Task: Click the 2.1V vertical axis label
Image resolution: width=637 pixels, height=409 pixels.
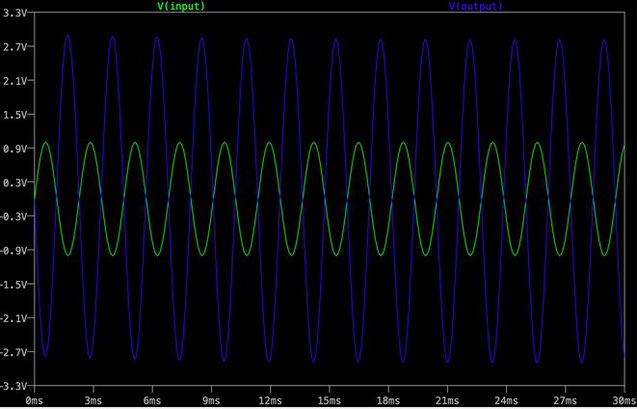Action: pyautogui.click(x=15, y=81)
